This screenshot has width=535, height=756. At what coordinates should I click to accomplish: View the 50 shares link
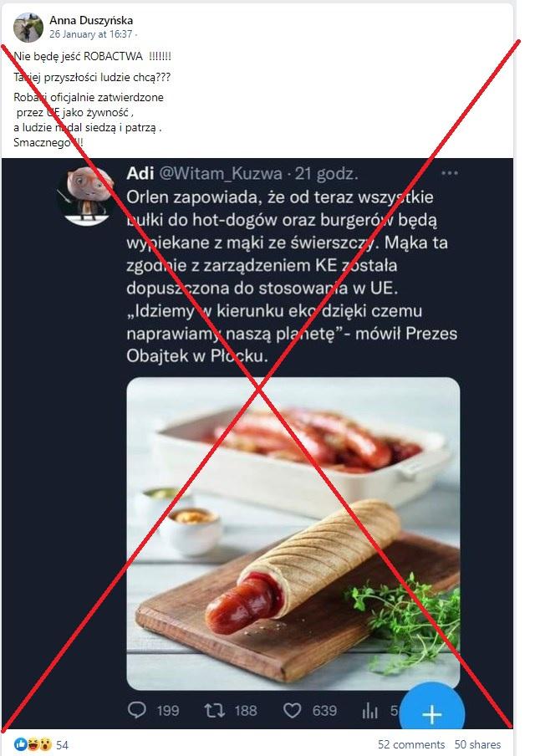click(x=477, y=744)
